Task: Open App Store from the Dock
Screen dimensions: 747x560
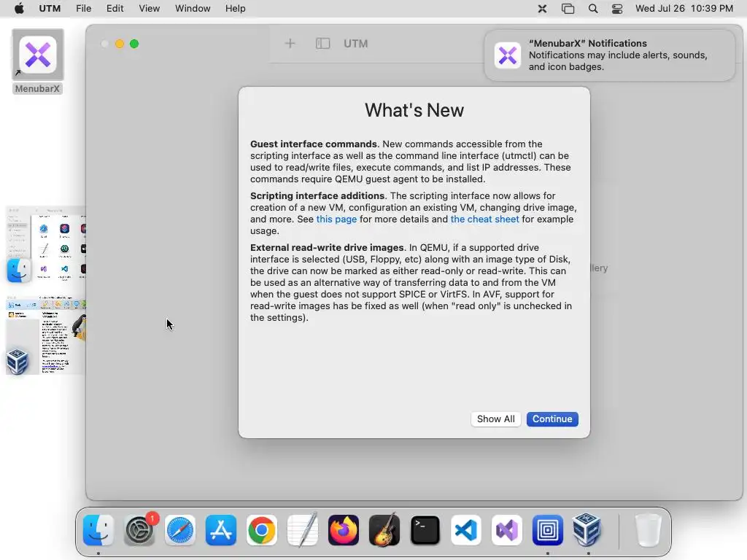Action: pyautogui.click(x=221, y=530)
